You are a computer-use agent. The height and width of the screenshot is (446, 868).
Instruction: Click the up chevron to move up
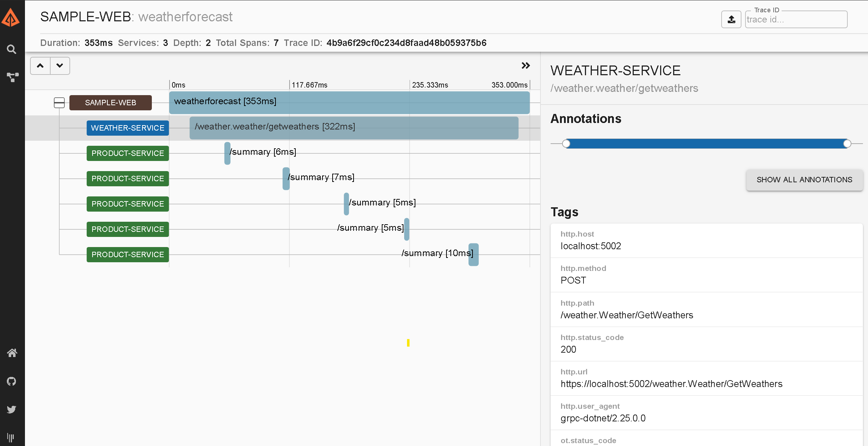pos(40,66)
